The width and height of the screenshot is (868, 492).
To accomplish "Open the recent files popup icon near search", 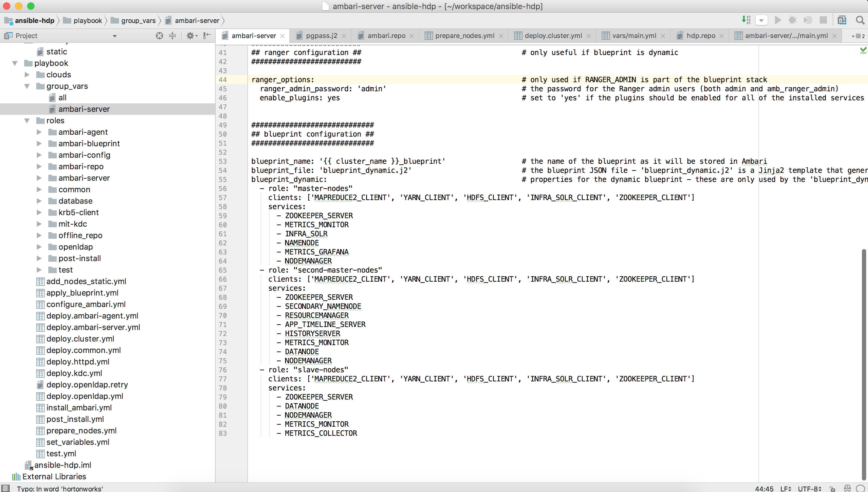I will click(x=842, y=20).
